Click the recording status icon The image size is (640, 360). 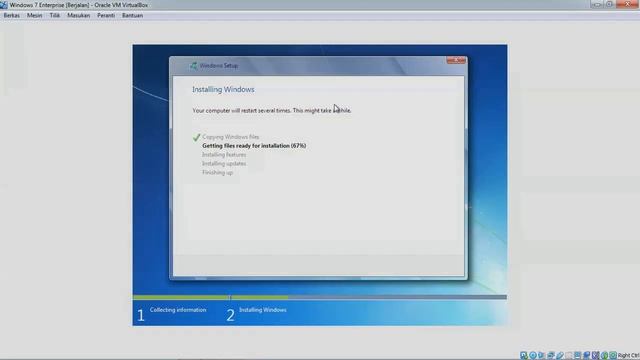click(x=587, y=356)
